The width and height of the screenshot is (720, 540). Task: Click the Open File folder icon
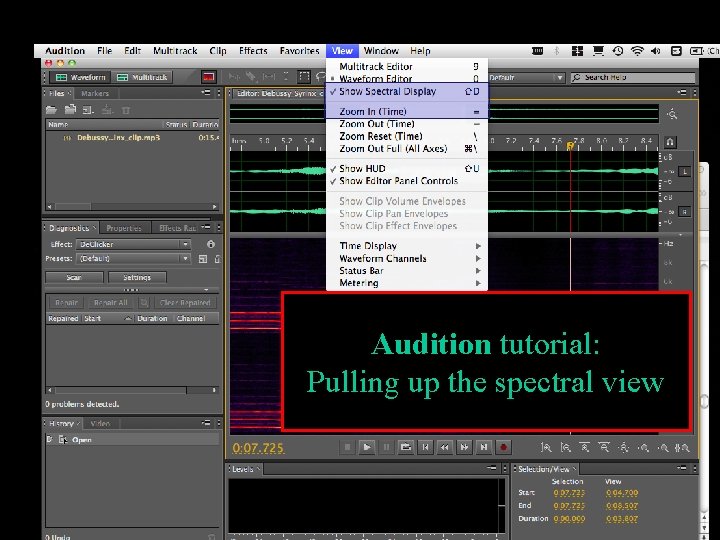(x=51, y=110)
